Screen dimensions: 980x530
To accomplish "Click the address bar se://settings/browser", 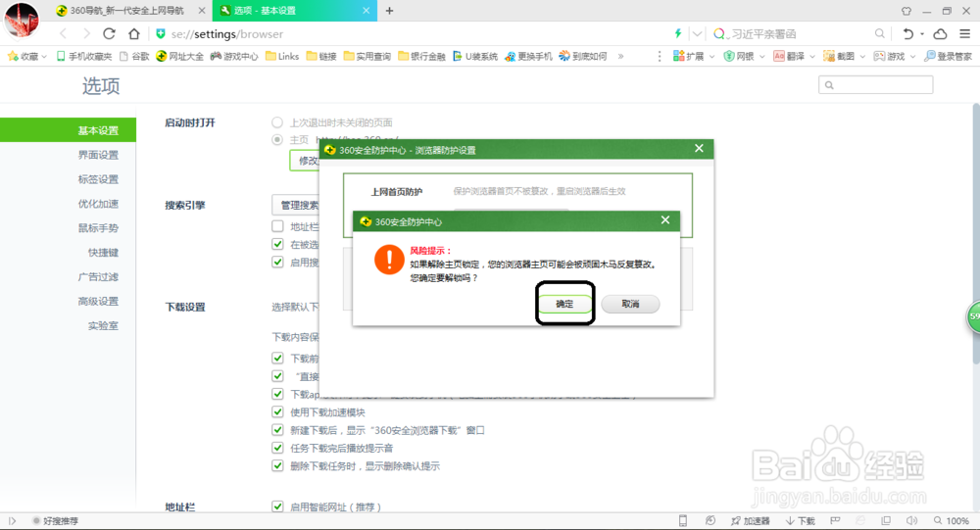I will point(227,33).
